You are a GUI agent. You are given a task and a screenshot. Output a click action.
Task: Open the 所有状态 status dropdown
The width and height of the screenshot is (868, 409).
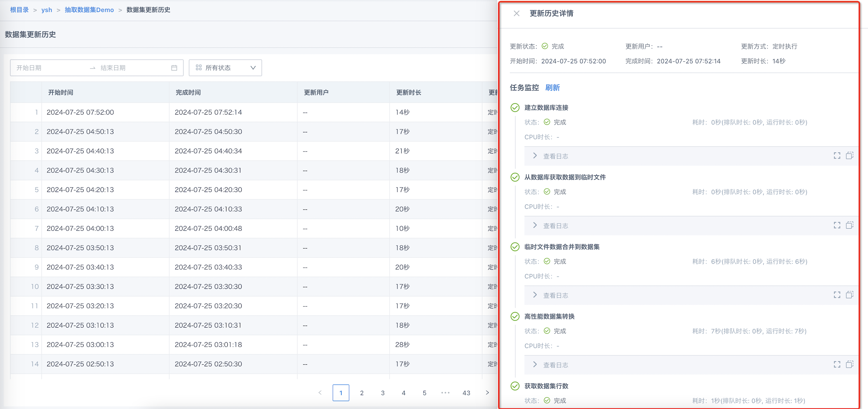pos(225,68)
